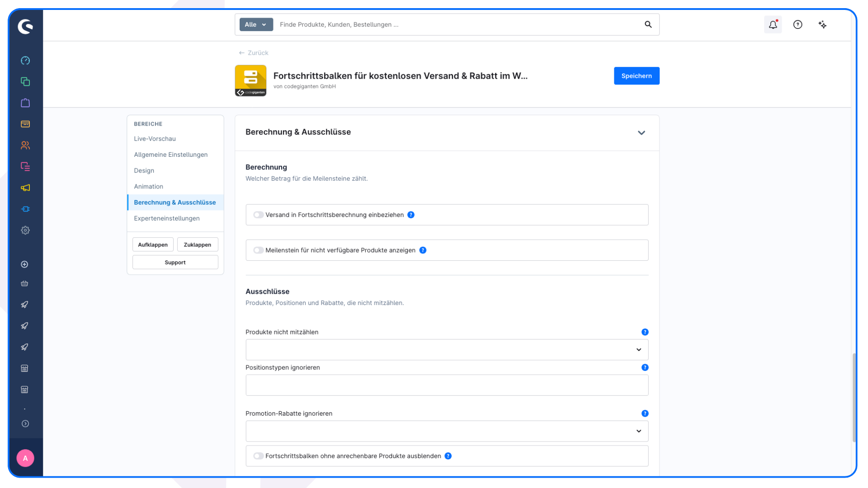This screenshot has width=868, height=488.
Task: Click the plus circle sidebar icon
Action: click(25, 264)
